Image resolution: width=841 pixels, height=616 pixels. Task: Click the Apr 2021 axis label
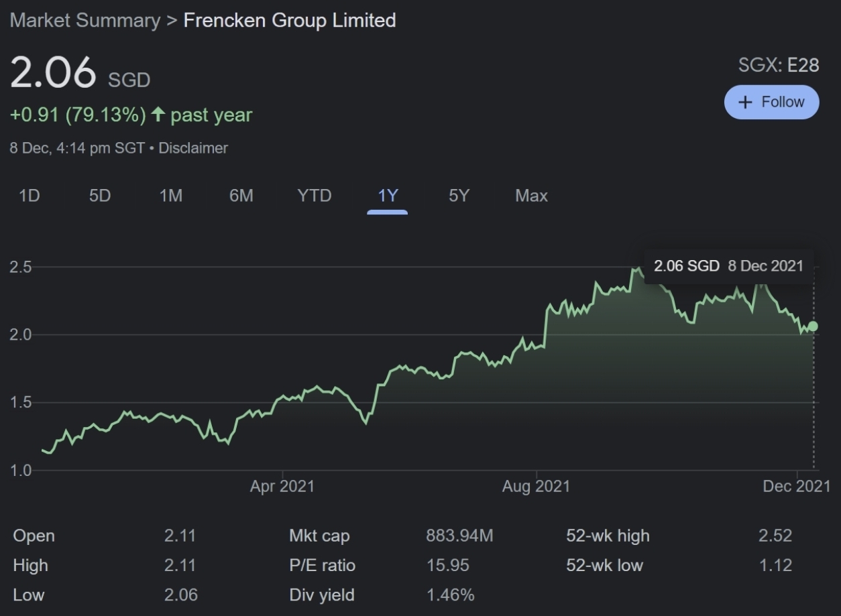pos(282,486)
